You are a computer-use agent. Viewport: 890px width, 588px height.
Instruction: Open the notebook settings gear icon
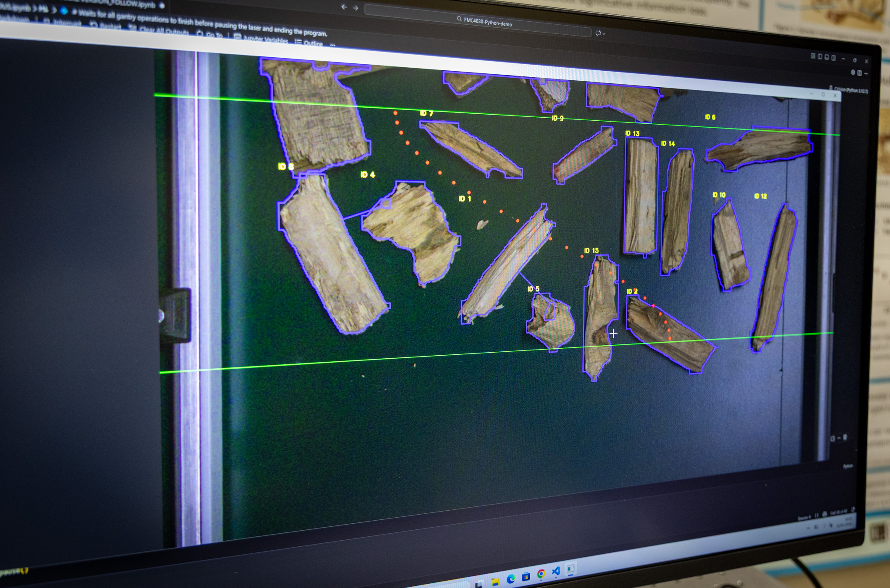853,72
